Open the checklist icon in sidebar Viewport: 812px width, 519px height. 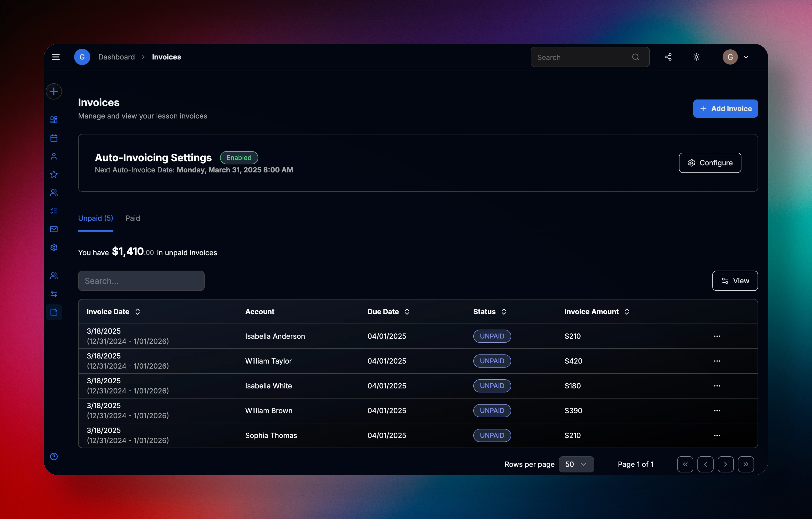pos(54,211)
